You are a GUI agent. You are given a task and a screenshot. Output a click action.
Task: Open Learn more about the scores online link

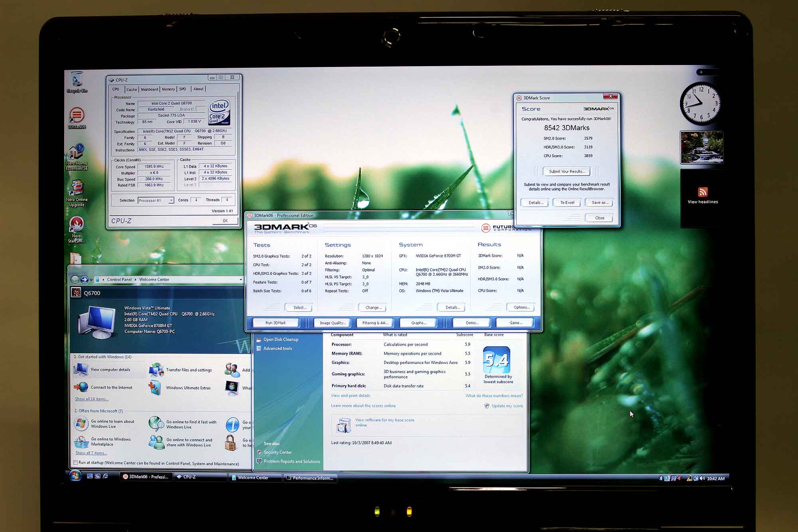pyautogui.click(x=363, y=406)
